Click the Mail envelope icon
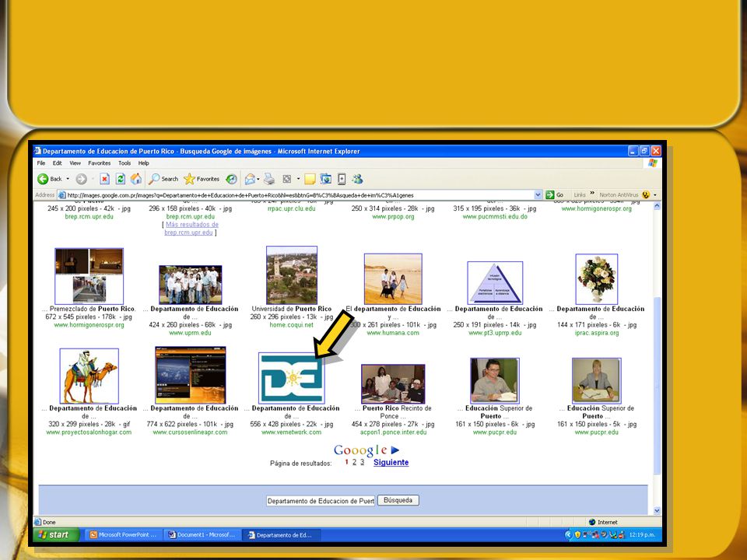 pyautogui.click(x=250, y=179)
